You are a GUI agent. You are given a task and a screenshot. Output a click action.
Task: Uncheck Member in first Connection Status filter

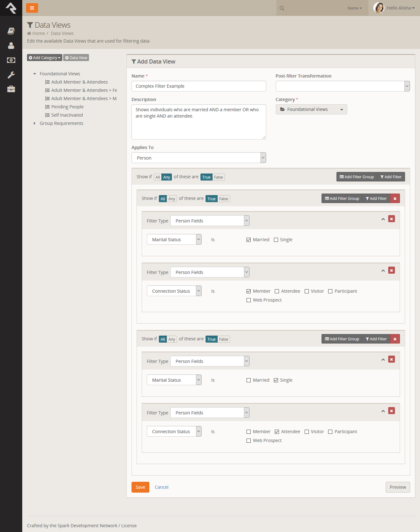[248, 291]
